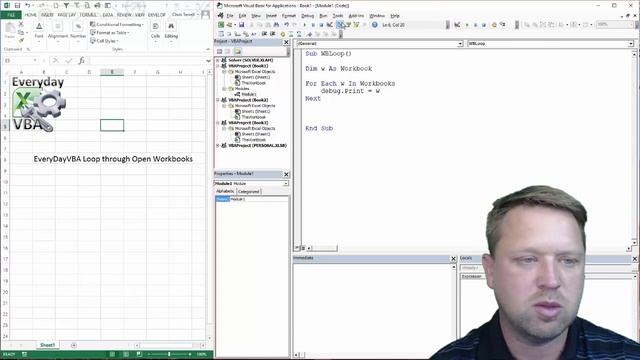Expand the Excel formula bar with chevron
640x360 pixels.
tap(209, 61)
